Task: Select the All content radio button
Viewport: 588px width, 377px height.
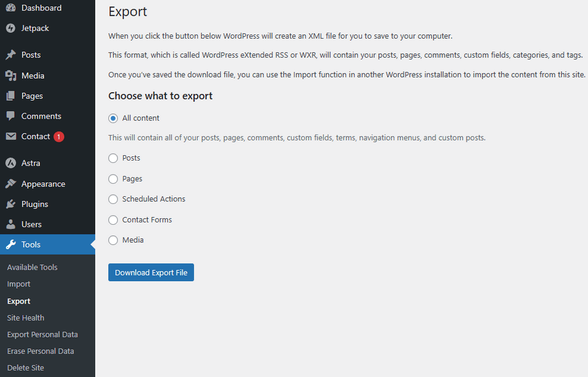Action: [x=113, y=118]
